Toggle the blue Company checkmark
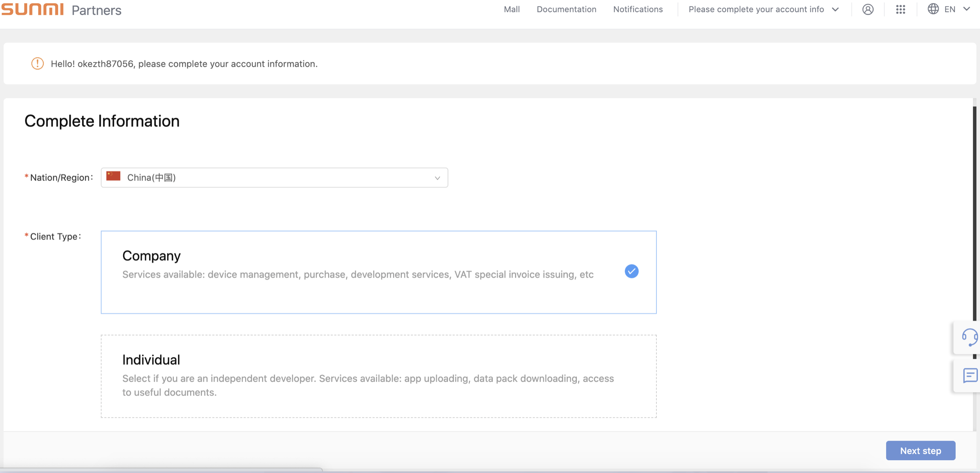This screenshot has height=473, width=980. (x=631, y=271)
